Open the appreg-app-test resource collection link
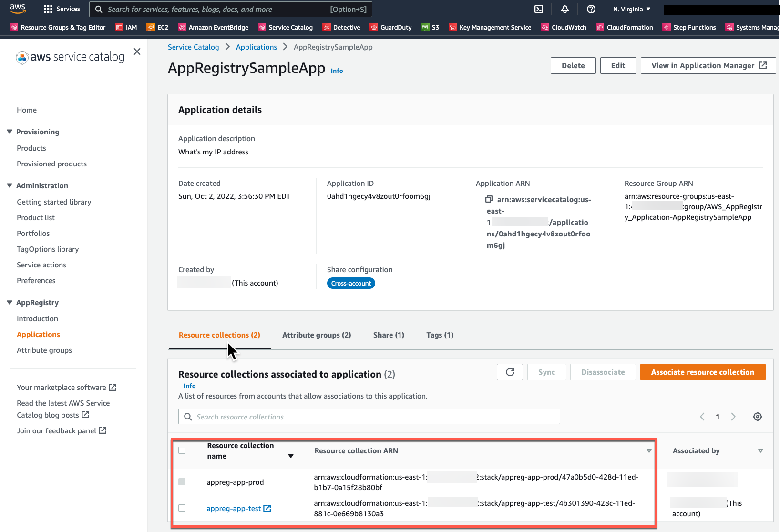 tap(233, 508)
